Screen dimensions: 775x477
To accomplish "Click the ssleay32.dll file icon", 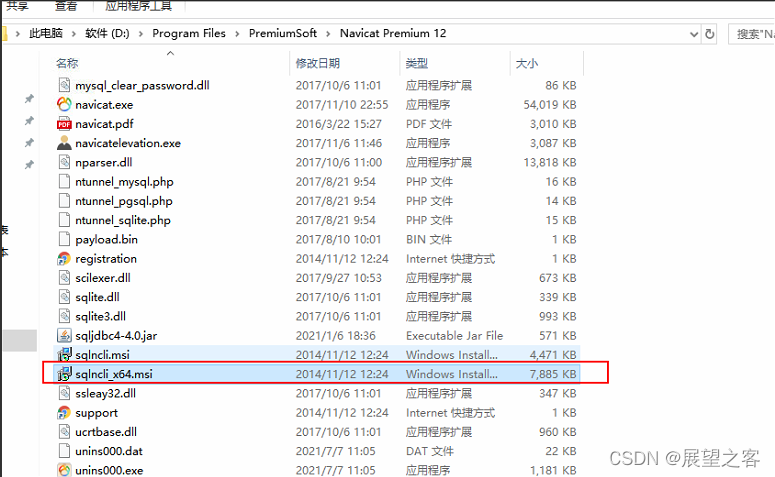I will 64,393.
